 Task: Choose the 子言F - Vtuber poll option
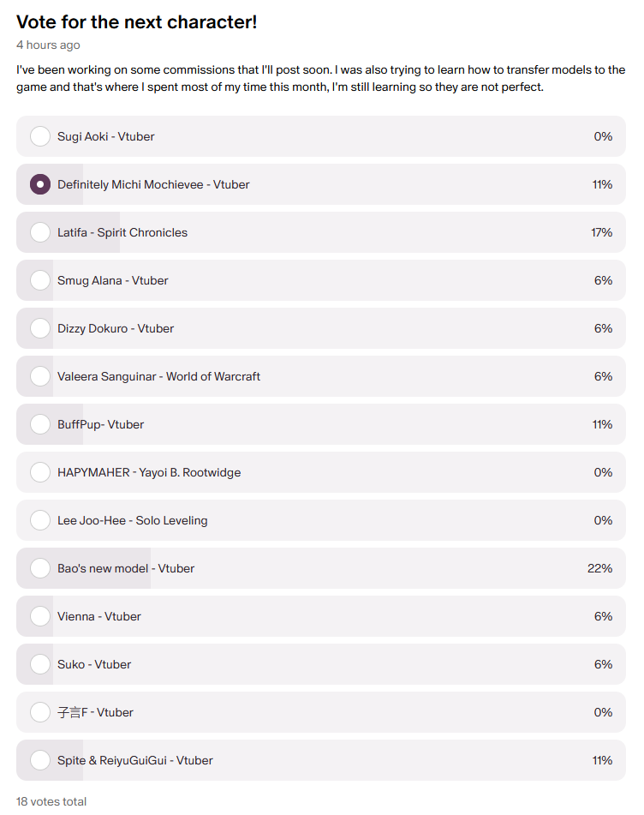tap(40, 712)
